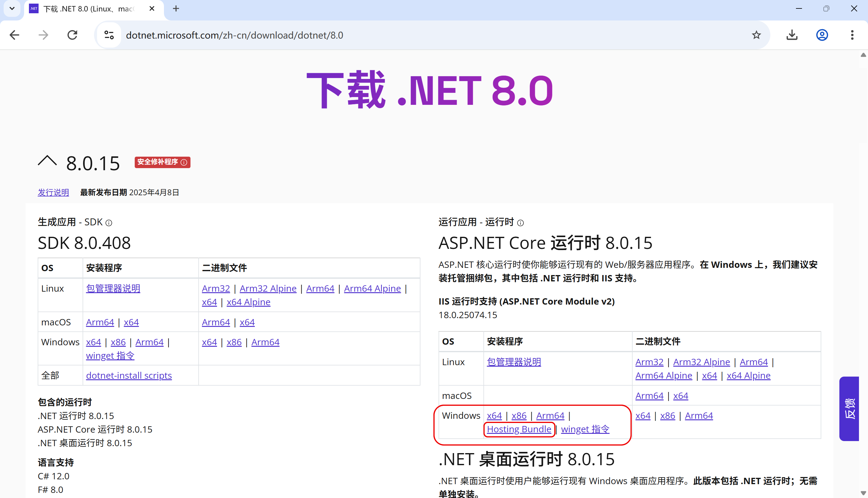Go back to the previous page

tap(14, 35)
